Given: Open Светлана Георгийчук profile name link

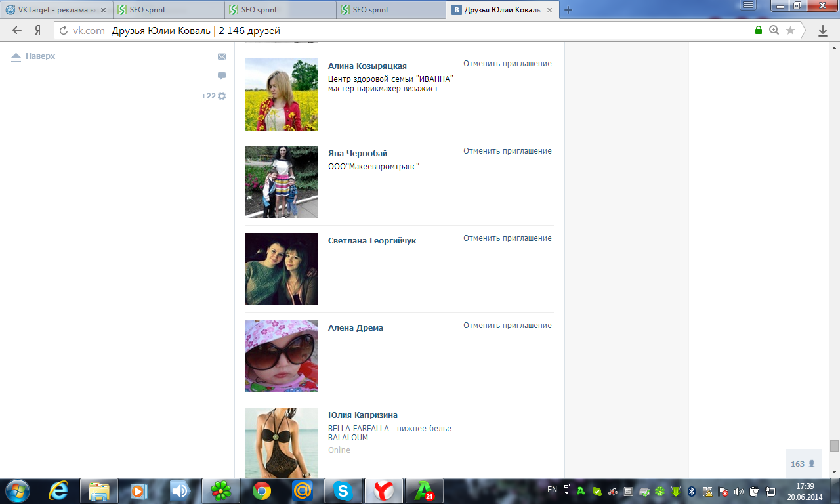Looking at the screenshot, I should (x=372, y=241).
